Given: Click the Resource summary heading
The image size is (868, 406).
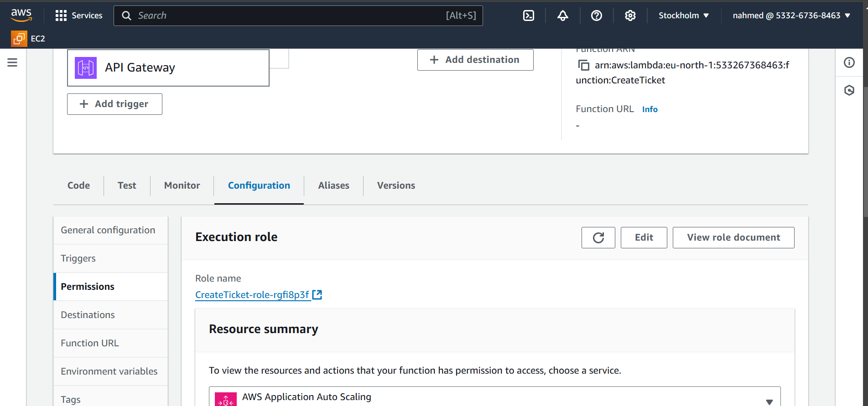Looking at the screenshot, I should click(264, 329).
